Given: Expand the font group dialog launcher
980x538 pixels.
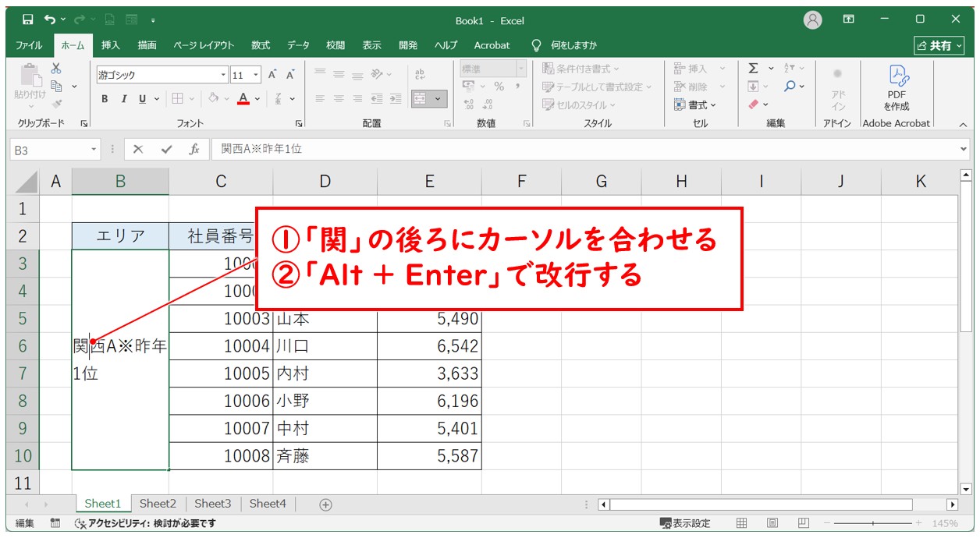Looking at the screenshot, I should [299, 124].
